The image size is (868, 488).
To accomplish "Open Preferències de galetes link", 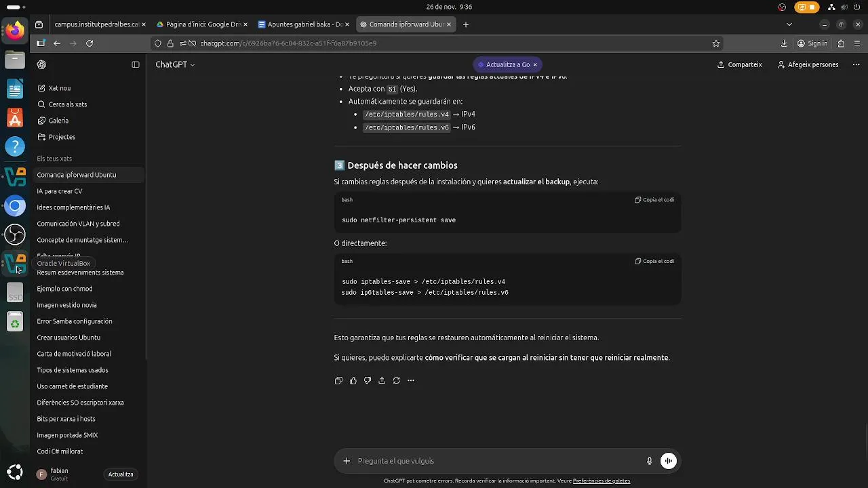I will click(601, 481).
